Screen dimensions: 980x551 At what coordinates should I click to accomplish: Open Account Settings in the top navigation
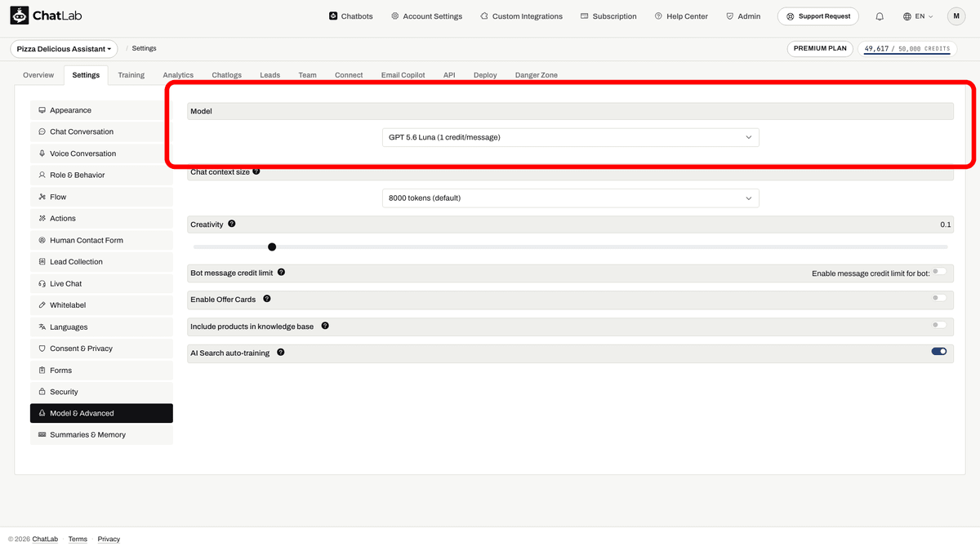426,16
